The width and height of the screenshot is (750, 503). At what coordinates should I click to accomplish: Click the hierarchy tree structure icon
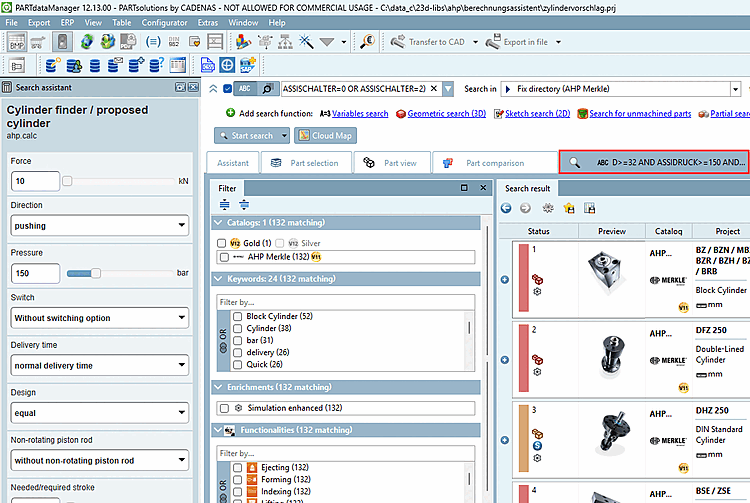tap(286, 42)
